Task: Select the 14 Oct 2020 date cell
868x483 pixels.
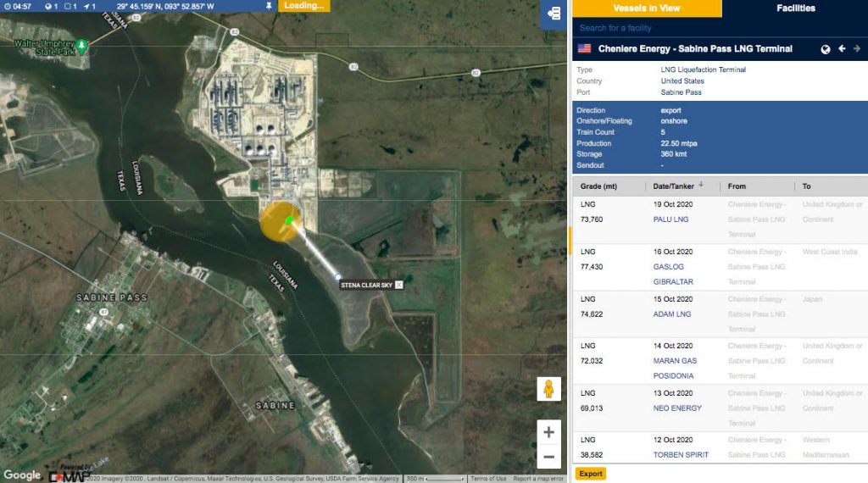Action: point(672,345)
